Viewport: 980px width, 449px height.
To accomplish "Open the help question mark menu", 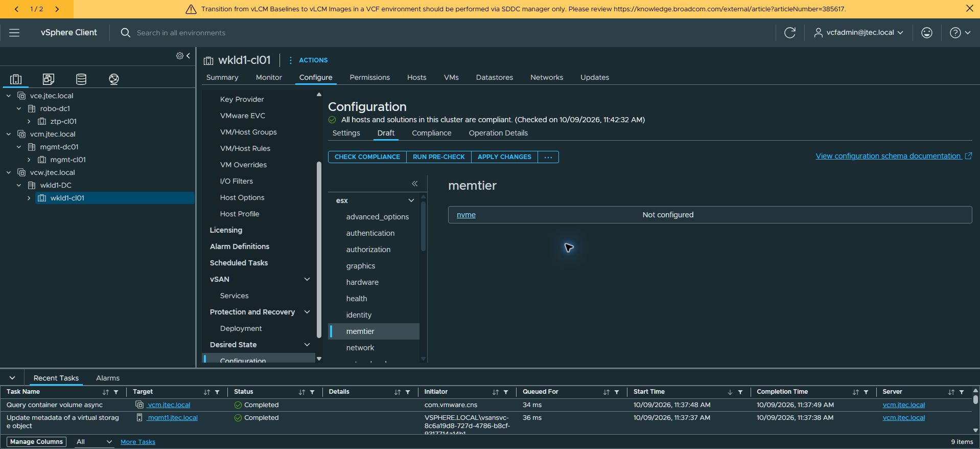I will [x=960, y=33].
